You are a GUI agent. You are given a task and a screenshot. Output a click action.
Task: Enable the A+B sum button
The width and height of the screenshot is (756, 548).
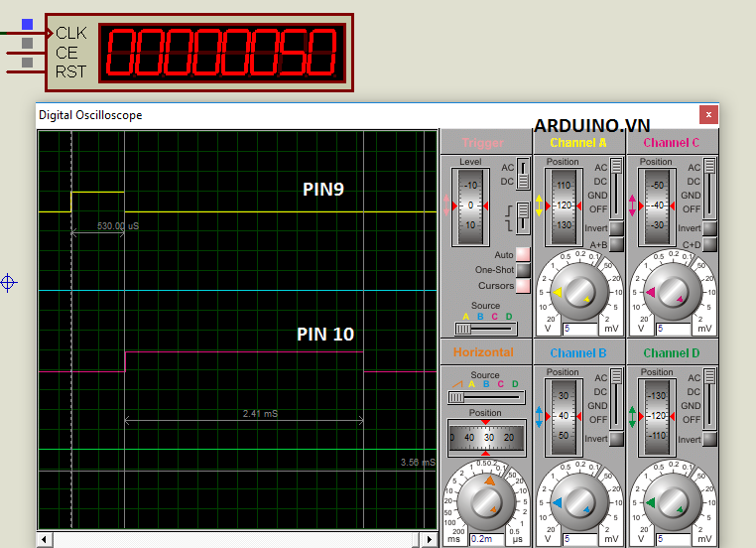point(616,244)
